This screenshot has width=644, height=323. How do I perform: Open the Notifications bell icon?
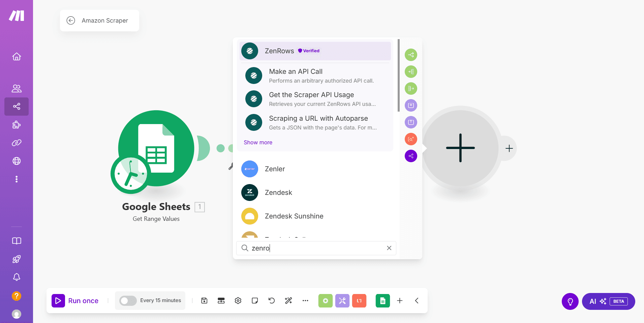[x=17, y=277]
